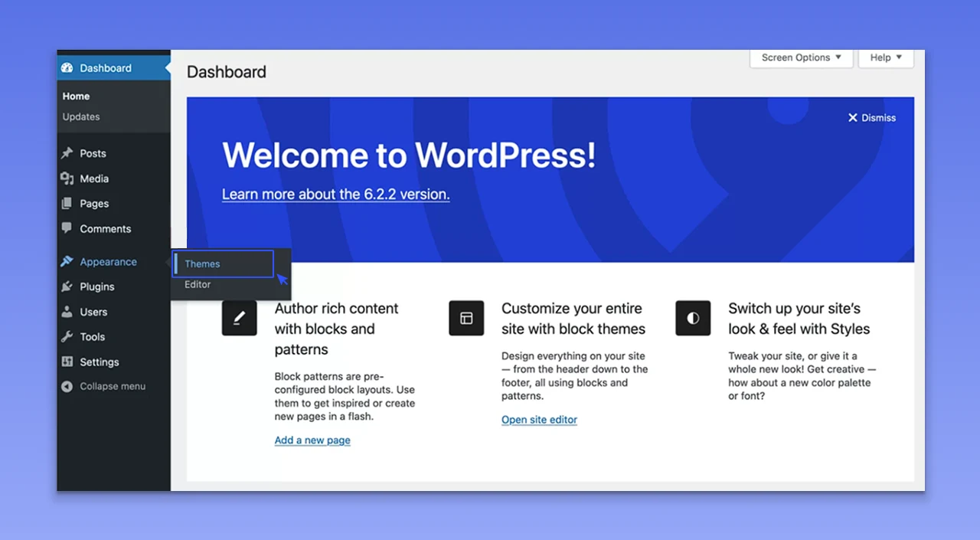
Task: Click the Dashboard gauge icon
Action: [67, 68]
